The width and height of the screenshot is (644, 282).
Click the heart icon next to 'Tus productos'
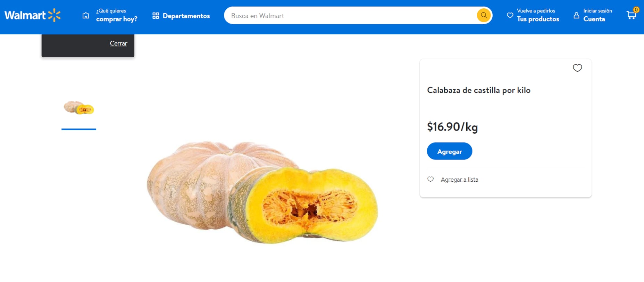[510, 15]
